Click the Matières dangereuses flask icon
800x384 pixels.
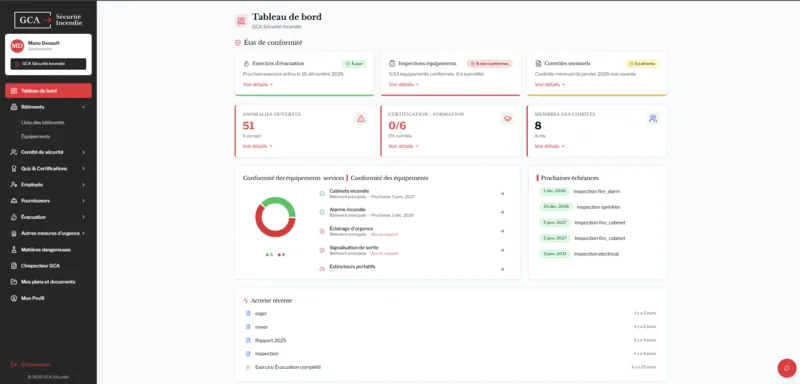point(14,250)
